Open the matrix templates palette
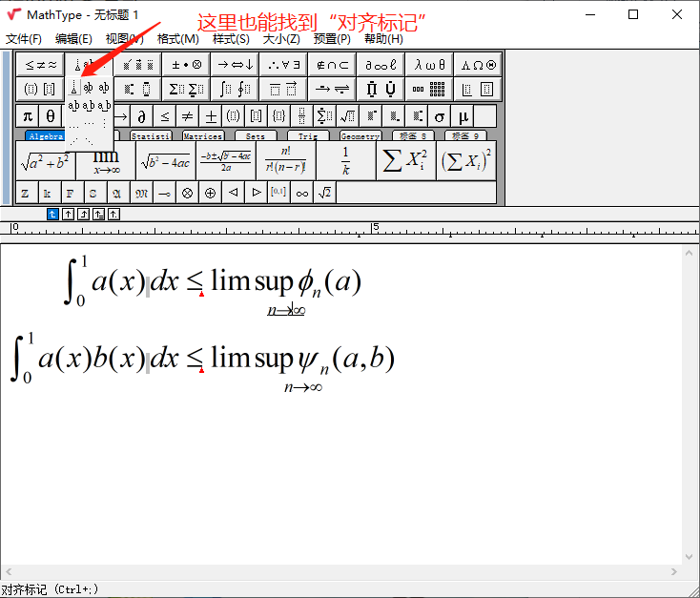 point(429,90)
